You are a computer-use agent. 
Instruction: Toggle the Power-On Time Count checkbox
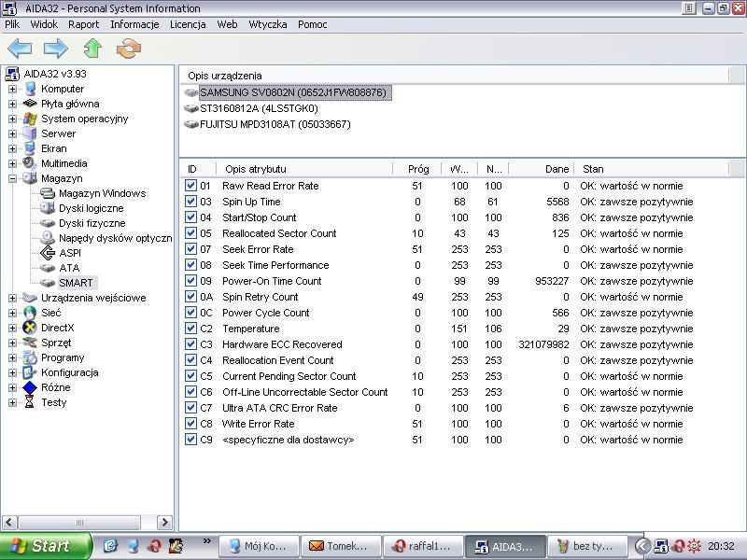191,281
